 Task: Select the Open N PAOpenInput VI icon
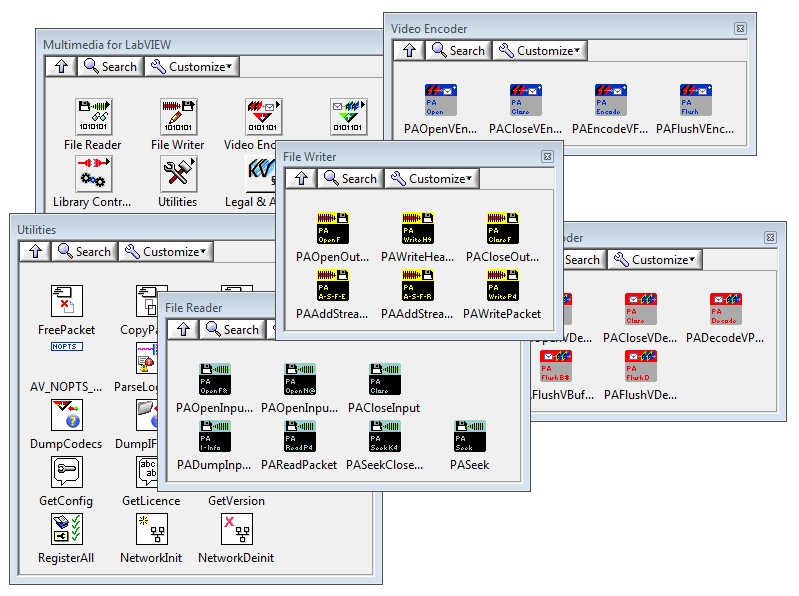(300, 379)
